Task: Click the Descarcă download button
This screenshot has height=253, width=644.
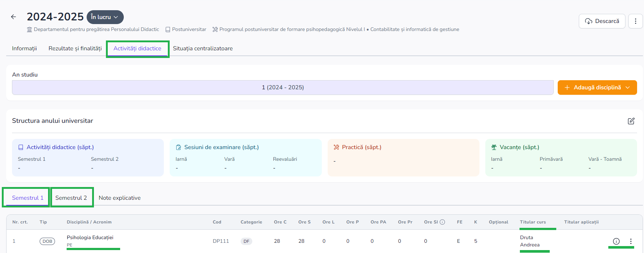Action: pos(602,21)
